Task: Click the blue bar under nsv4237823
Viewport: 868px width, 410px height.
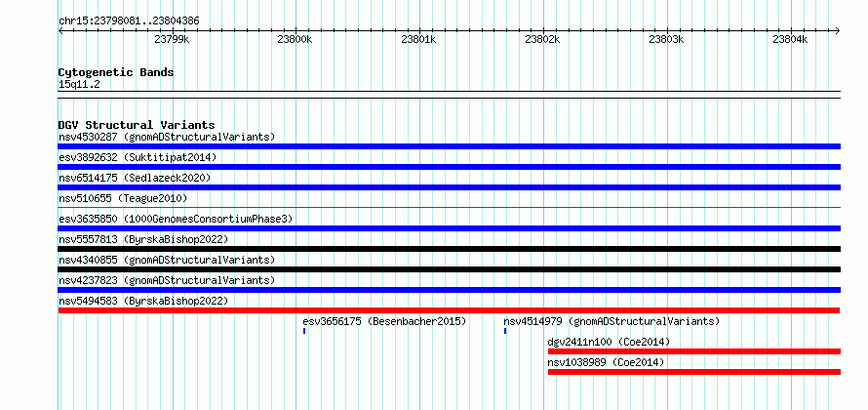Action: click(x=450, y=290)
